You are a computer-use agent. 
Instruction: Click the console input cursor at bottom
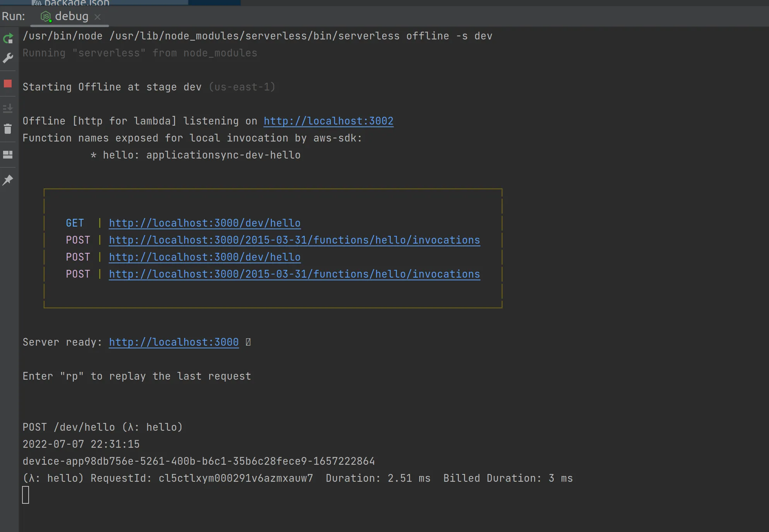(x=26, y=495)
